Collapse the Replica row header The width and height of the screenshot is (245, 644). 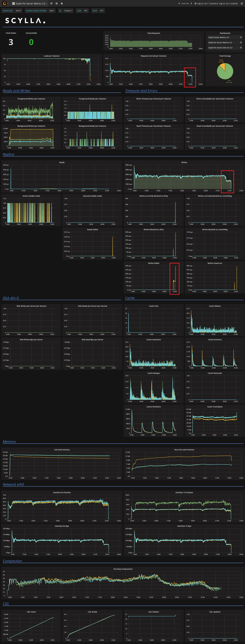8,154
